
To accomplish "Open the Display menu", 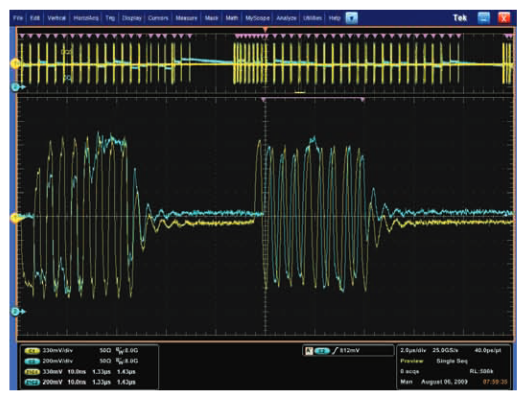I will tap(132, 18).
